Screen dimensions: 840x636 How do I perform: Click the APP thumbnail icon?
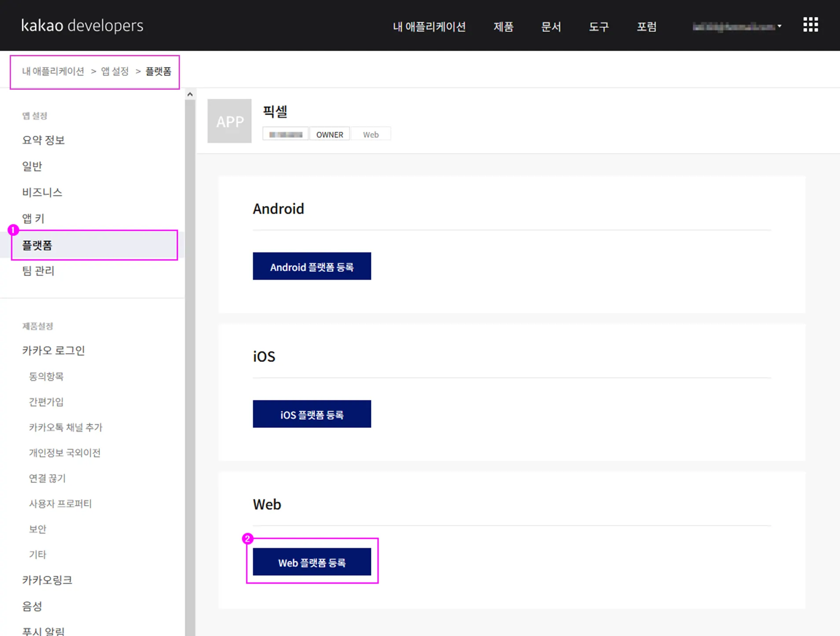[x=230, y=121]
